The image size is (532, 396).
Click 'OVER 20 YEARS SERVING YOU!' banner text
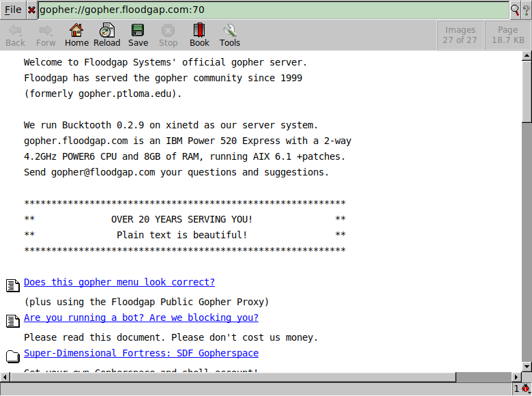pos(182,219)
